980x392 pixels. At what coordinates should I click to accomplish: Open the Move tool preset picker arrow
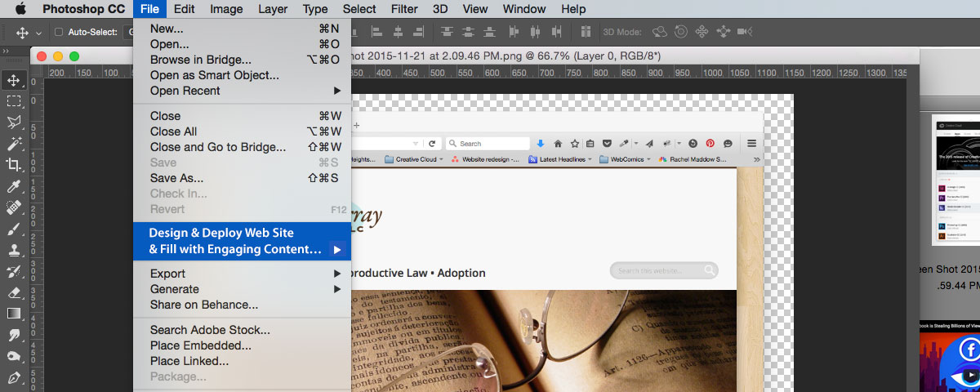point(38,33)
